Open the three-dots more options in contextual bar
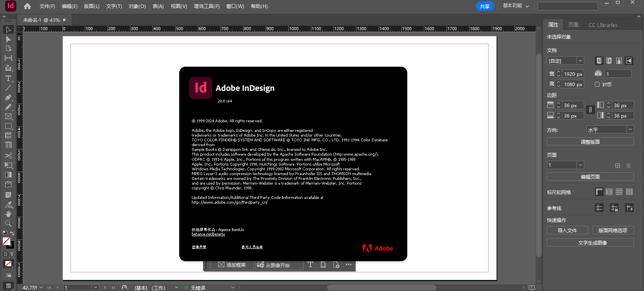This screenshot has height=291, width=644. point(349,265)
